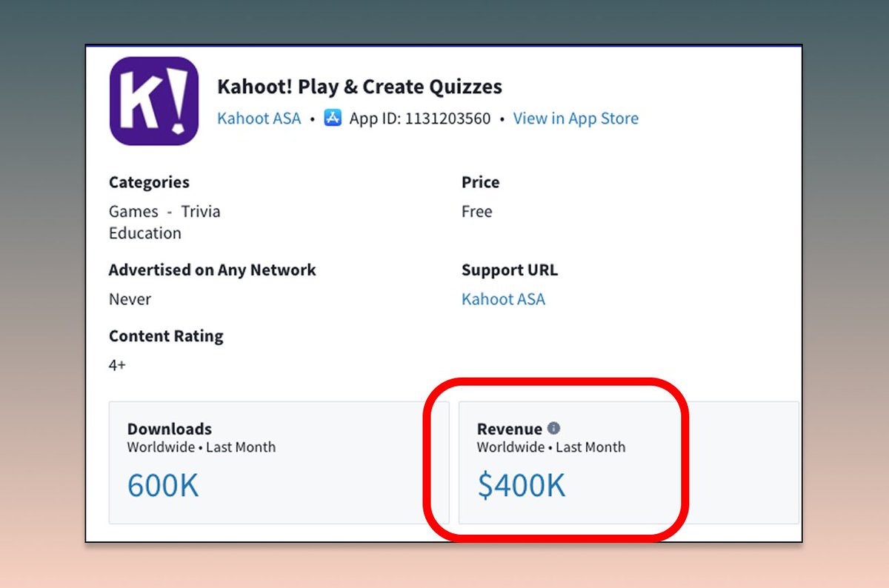
Task: Click the App Store icon beside App ID
Action: pyautogui.click(x=333, y=118)
